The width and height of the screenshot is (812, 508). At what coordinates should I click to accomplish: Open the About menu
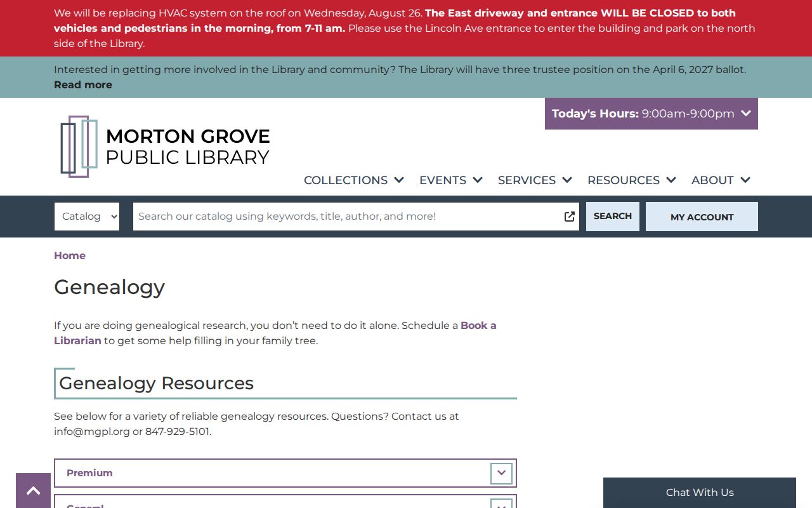pyautogui.click(x=721, y=180)
